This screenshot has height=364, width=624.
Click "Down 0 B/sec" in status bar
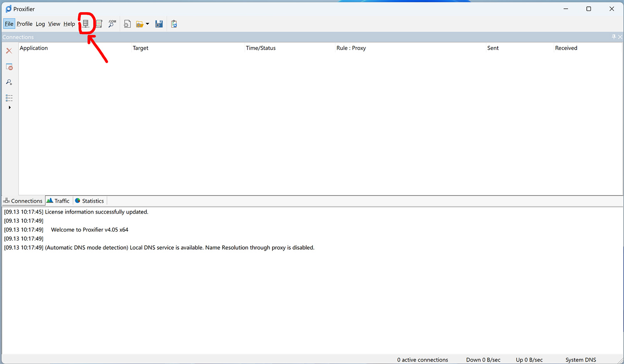[x=483, y=360]
